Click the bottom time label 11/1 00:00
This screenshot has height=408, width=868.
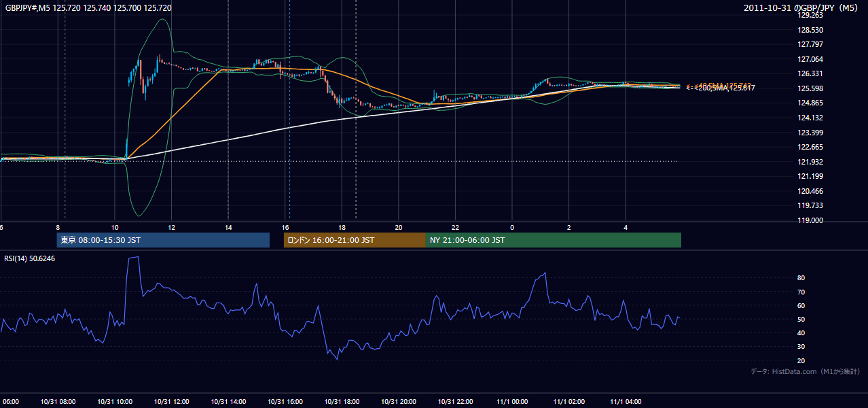[x=512, y=402]
